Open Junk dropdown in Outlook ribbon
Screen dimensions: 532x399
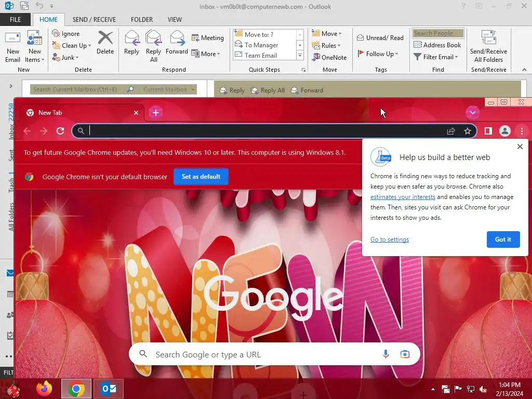click(x=65, y=57)
